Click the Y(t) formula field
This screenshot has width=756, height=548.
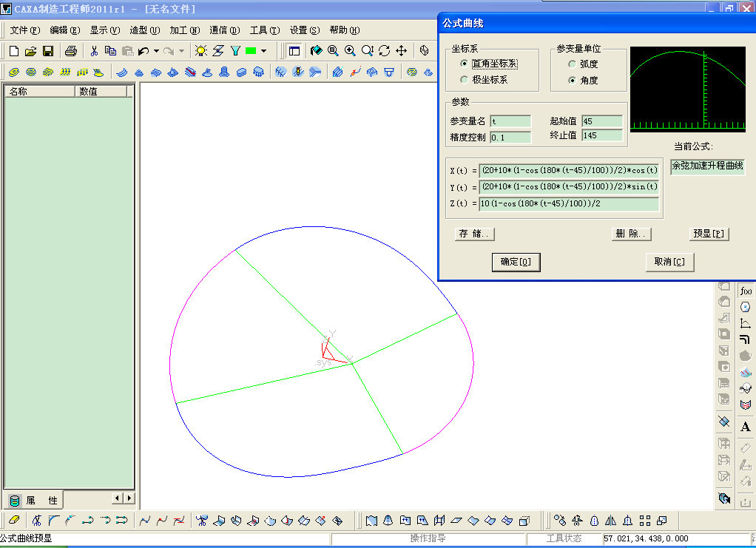pos(569,186)
